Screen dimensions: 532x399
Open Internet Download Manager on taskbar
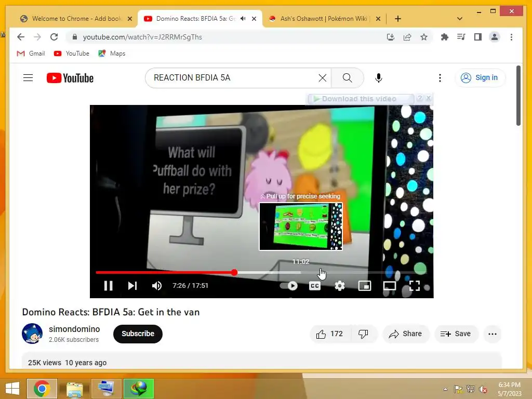click(x=138, y=389)
